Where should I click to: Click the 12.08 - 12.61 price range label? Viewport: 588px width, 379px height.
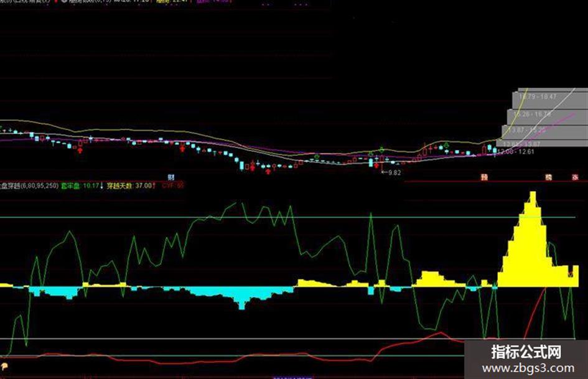pyautogui.click(x=516, y=152)
